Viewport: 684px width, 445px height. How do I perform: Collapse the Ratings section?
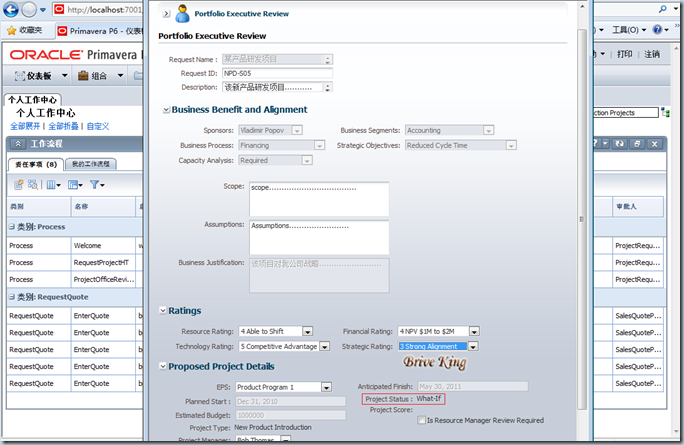(x=165, y=311)
